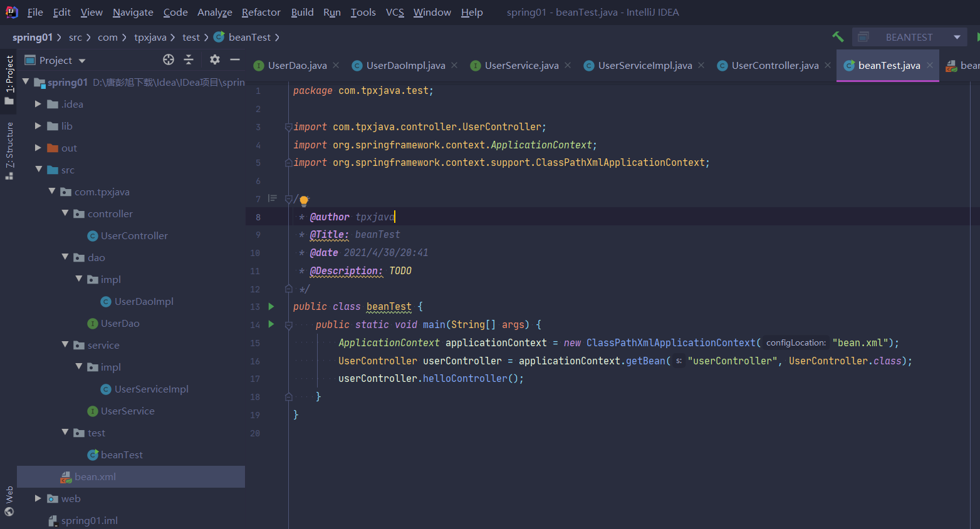Open the Tools menu
980x529 pixels.
[x=363, y=12]
